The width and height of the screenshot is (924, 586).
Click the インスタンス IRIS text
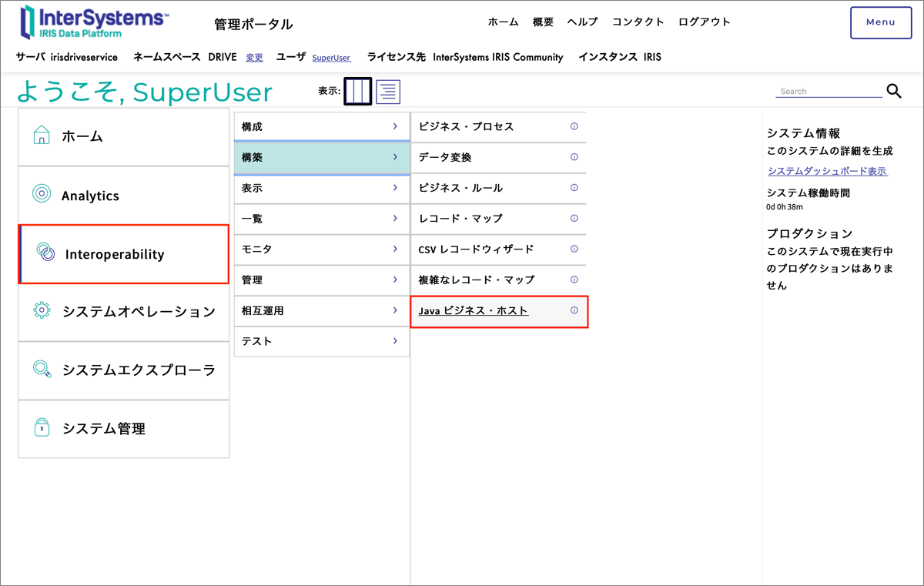[619, 57]
